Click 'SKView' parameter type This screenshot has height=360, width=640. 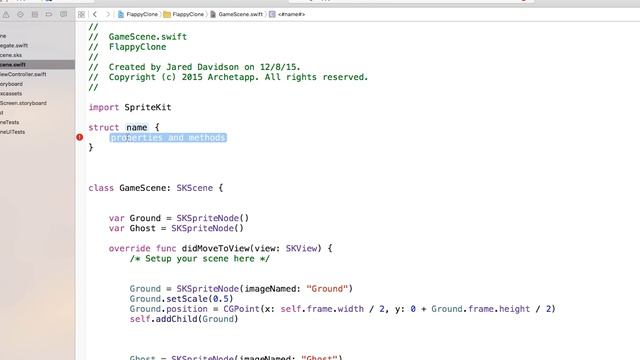(x=301, y=248)
